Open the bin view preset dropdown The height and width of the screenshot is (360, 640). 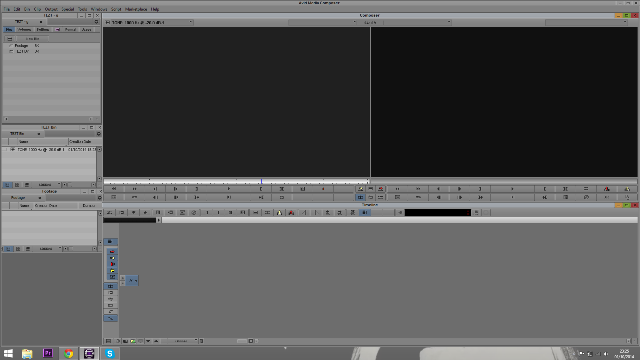click(48, 185)
